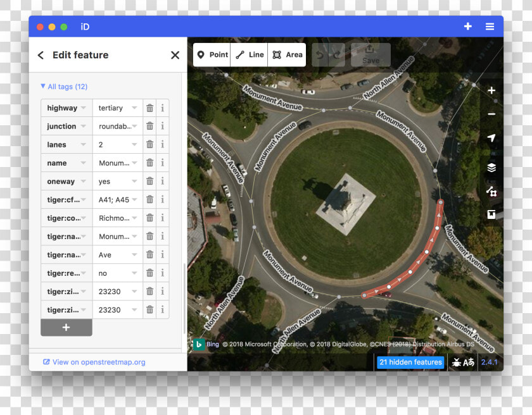
Task: Open the help panel icon
Action: click(x=491, y=214)
